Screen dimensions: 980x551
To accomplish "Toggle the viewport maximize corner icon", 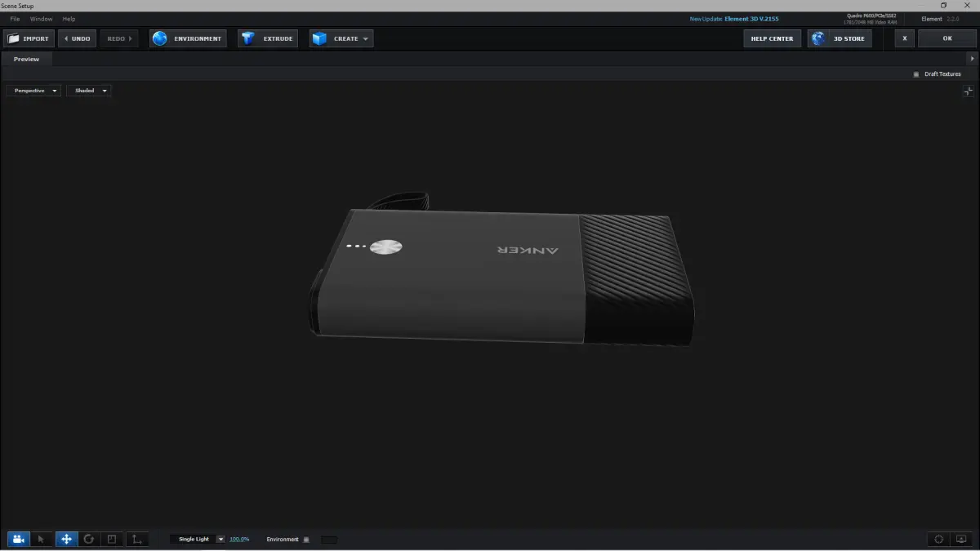I will click(x=969, y=91).
